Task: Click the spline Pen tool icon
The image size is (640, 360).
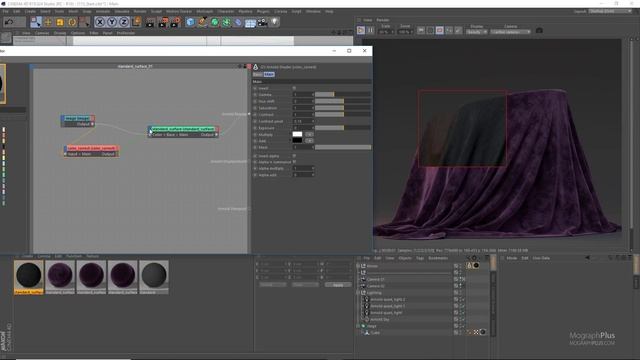Action: coord(202,22)
